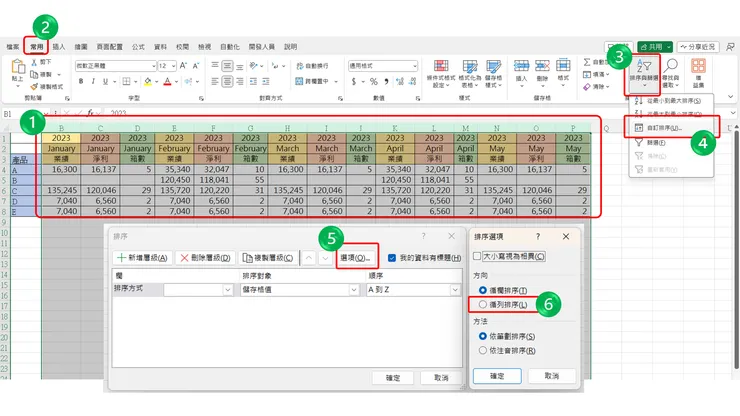Check Case sensitive (大小寫視為相異) box
The height and width of the screenshot is (416, 740).
point(477,256)
